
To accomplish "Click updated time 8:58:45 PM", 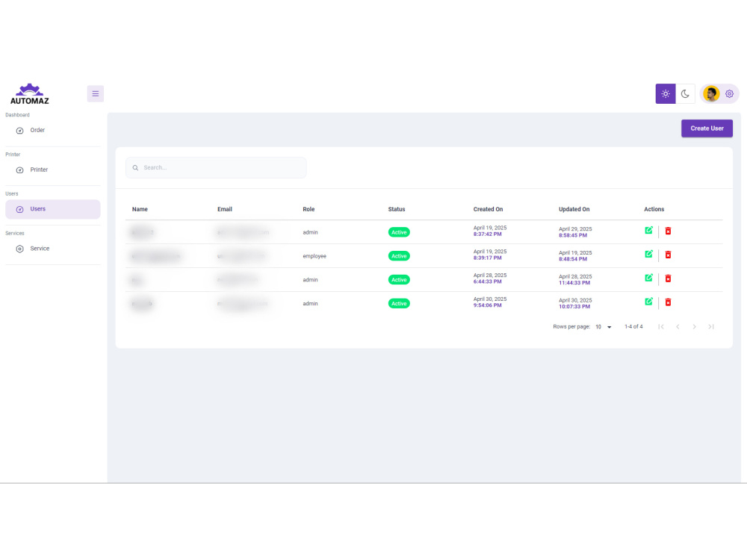I will tap(573, 235).
